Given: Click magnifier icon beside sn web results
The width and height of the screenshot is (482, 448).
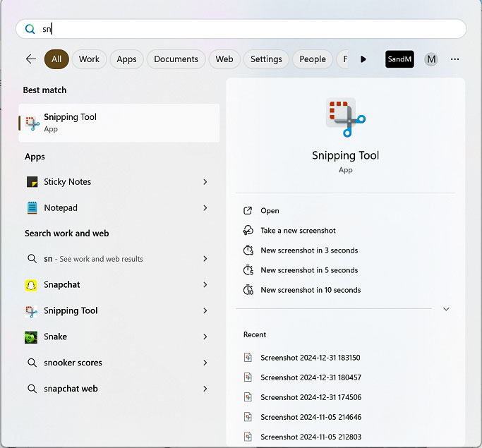Looking at the screenshot, I should 32,258.
